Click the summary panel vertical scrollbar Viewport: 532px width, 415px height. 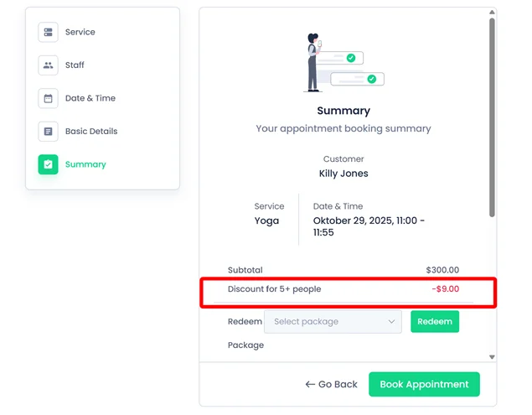pyautogui.click(x=492, y=117)
